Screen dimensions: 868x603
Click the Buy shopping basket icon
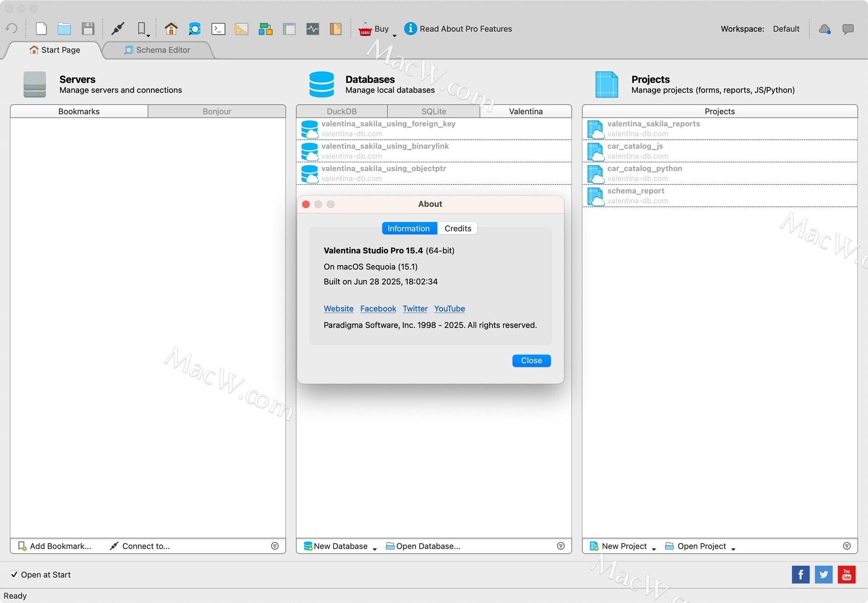[x=365, y=29]
